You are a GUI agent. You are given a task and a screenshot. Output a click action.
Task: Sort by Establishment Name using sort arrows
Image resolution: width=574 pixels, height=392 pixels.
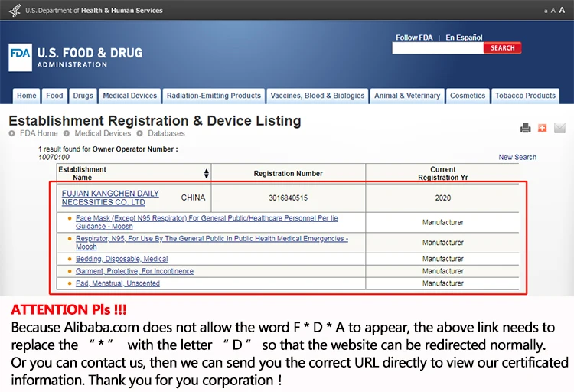pos(206,174)
